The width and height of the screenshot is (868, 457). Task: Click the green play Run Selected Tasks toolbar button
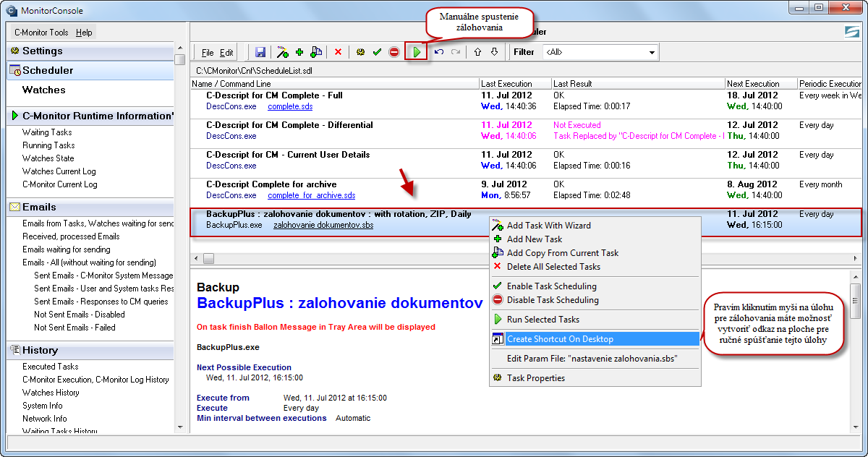[x=417, y=52]
